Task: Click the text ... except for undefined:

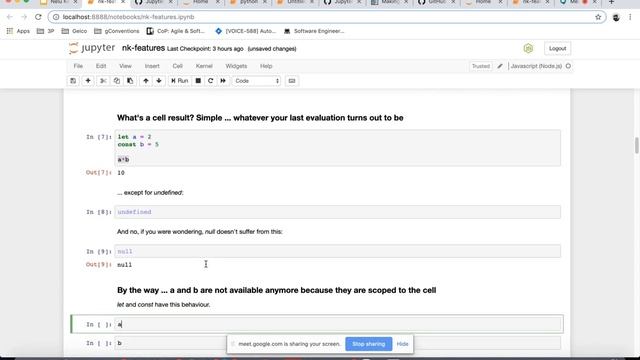Action: pos(150,193)
